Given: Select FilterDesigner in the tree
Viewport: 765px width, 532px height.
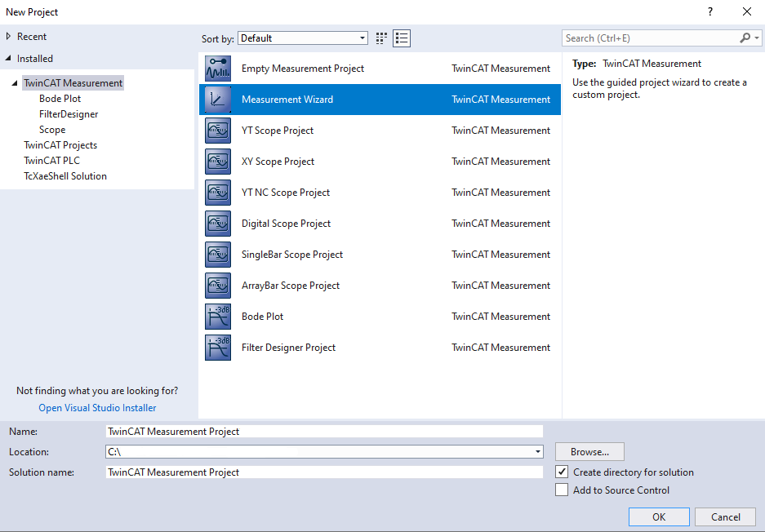Looking at the screenshot, I should click(69, 114).
